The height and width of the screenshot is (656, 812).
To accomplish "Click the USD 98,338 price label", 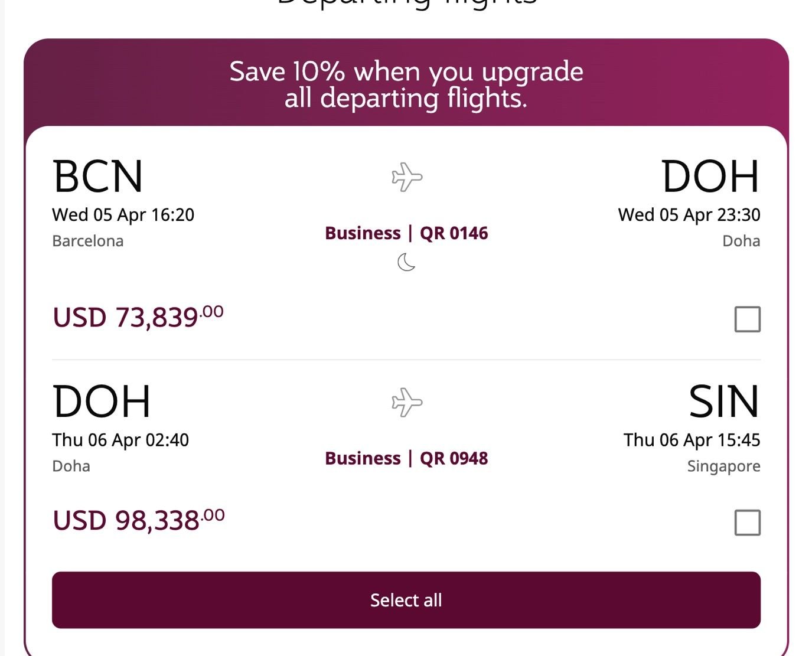I will (137, 520).
